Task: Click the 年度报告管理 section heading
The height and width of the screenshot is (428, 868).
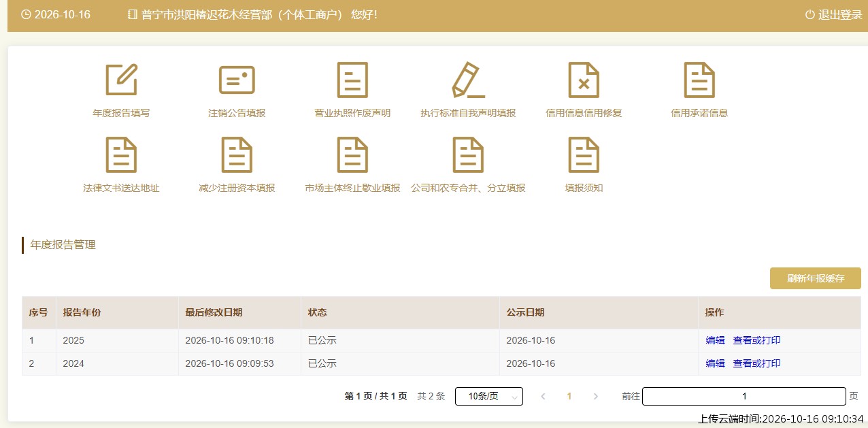Action: [63, 245]
